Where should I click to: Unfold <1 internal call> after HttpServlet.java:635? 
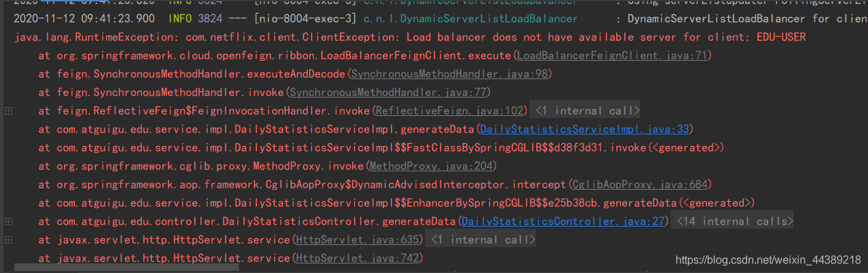[480, 240]
